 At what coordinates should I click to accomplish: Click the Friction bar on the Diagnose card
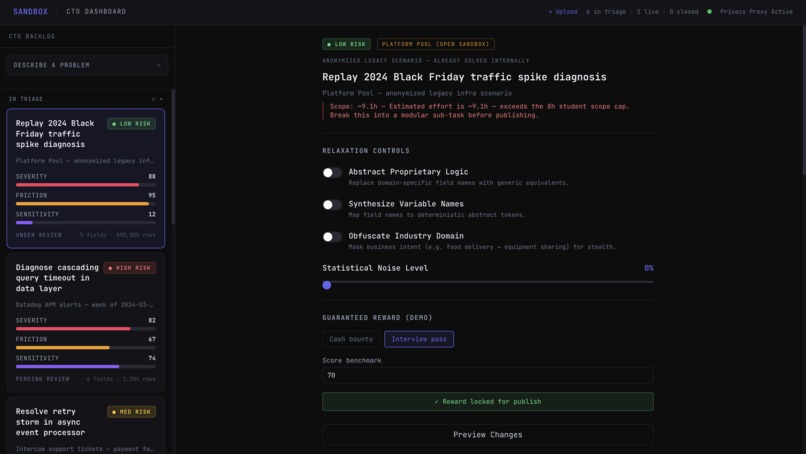[86, 348]
